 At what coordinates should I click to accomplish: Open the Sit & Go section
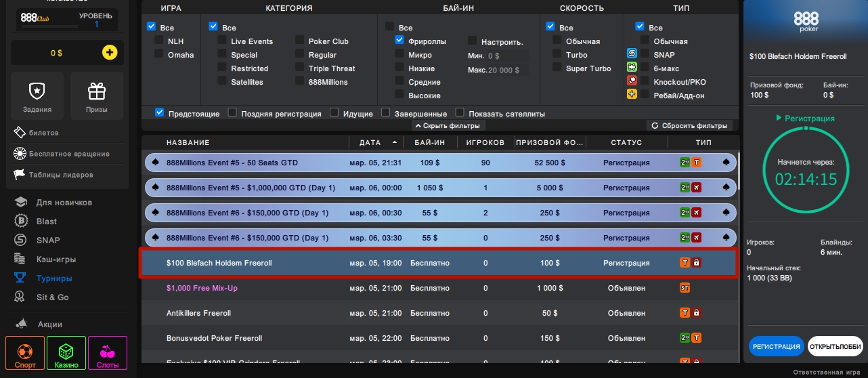[42, 297]
